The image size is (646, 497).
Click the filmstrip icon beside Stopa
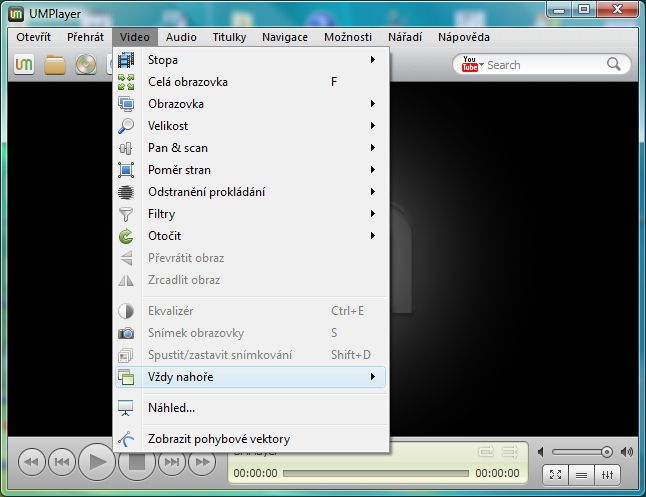(126, 60)
